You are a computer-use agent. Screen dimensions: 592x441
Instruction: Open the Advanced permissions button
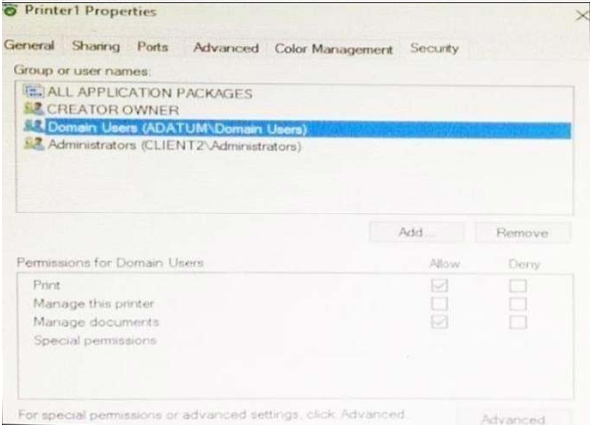click(513, 418)
